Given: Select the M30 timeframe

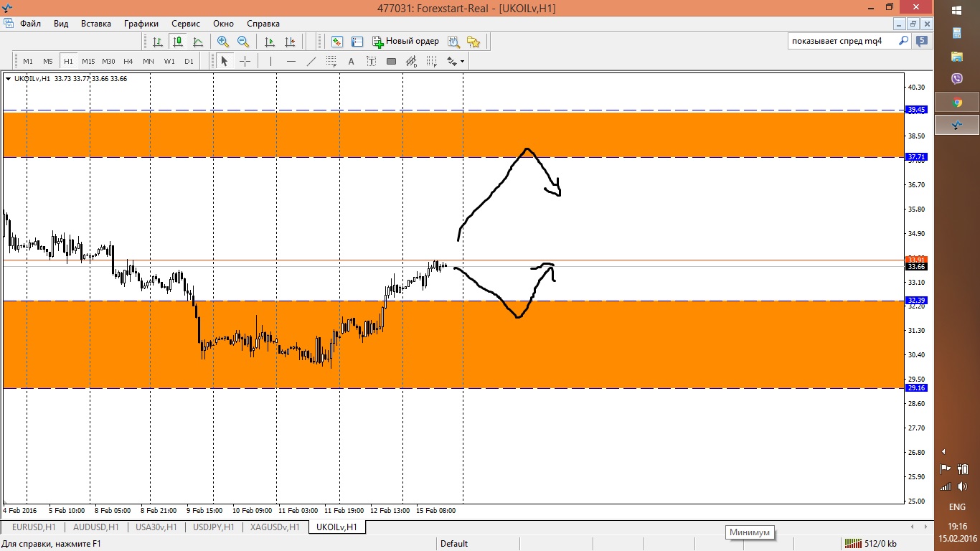Looking at the screenshot, I should [x=108, y=62].
